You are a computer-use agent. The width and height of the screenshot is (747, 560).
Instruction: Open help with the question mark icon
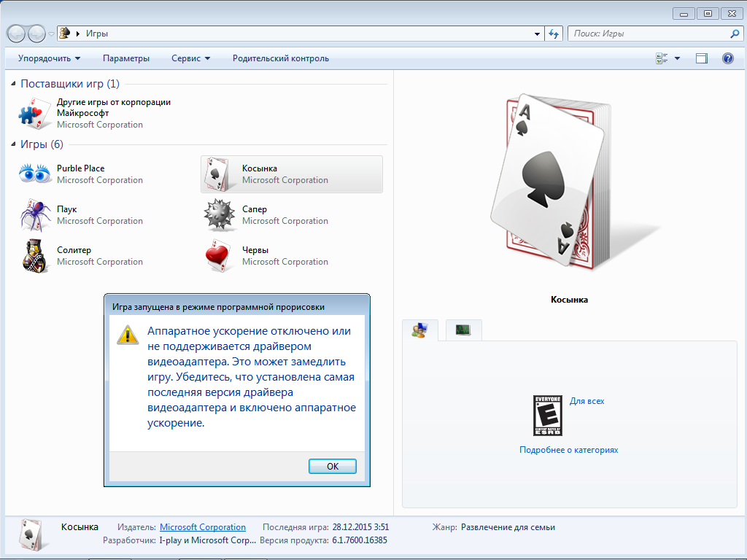[727, 58]
